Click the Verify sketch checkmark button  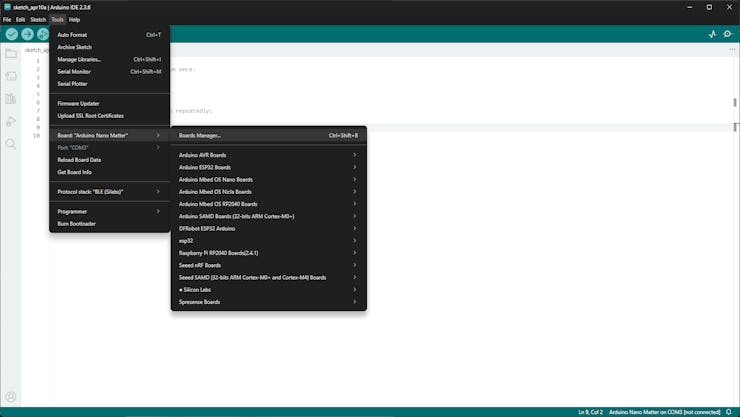click(12, 34)
